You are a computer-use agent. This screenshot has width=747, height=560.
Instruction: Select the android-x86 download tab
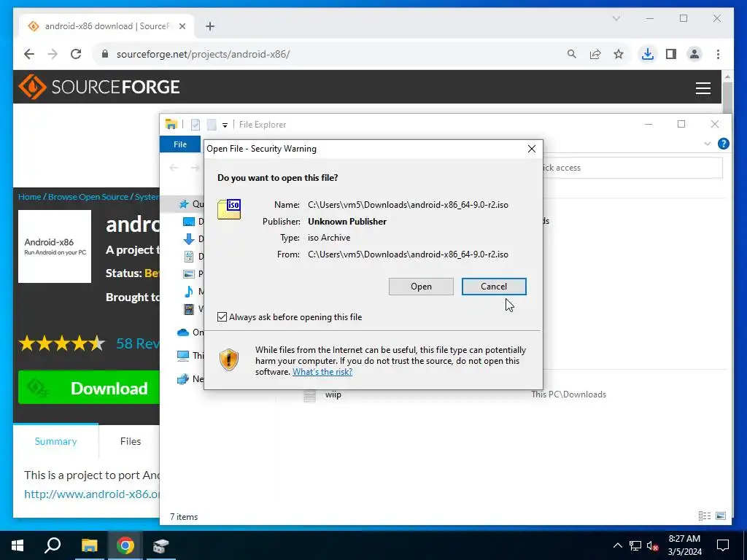tap(107, 27)
